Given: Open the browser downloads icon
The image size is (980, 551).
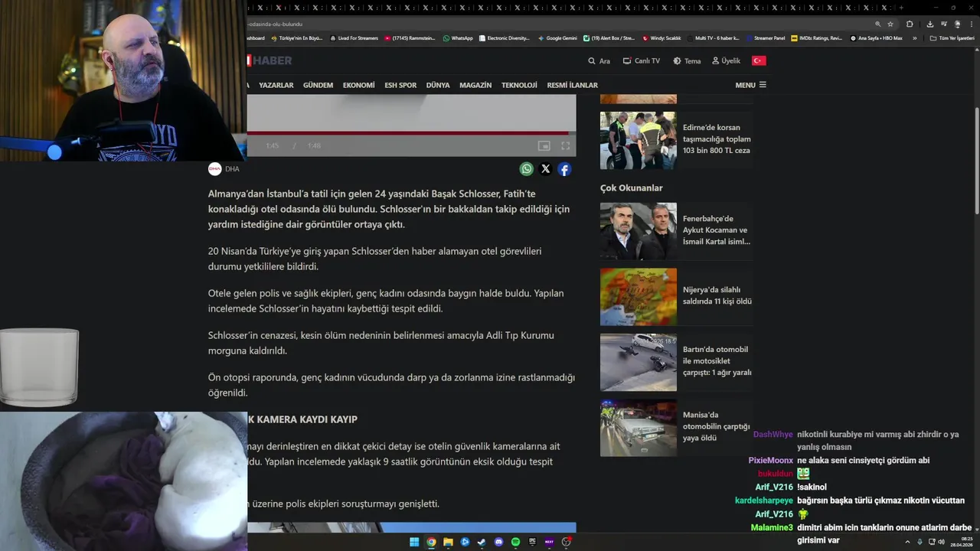Looking at the screenshot, I should pyautogui.click(x=929, y=24).
